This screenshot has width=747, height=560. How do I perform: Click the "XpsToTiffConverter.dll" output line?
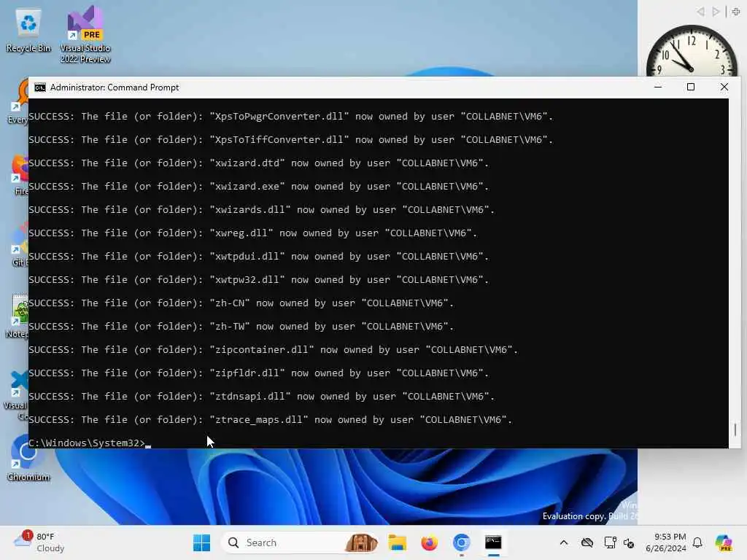[x=291, y=139]
